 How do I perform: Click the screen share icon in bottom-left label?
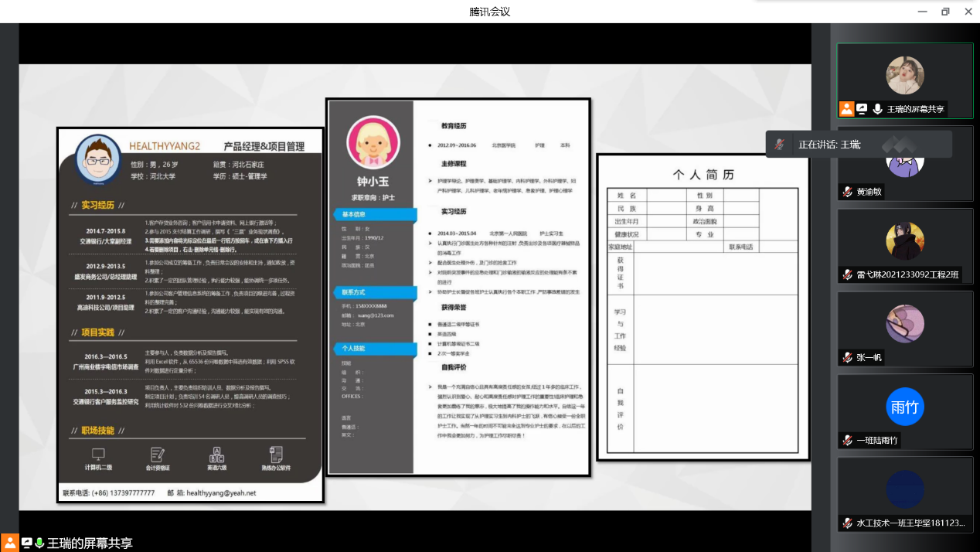(x=26, y=543)
